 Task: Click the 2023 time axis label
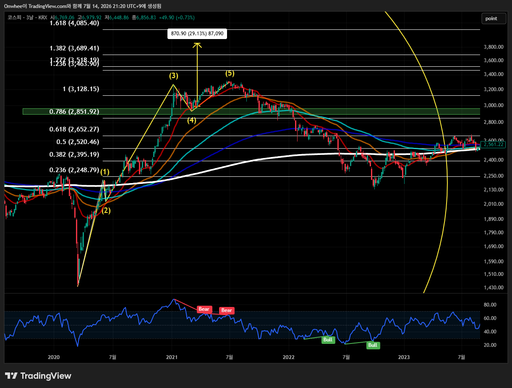click(x=404, y=357)
